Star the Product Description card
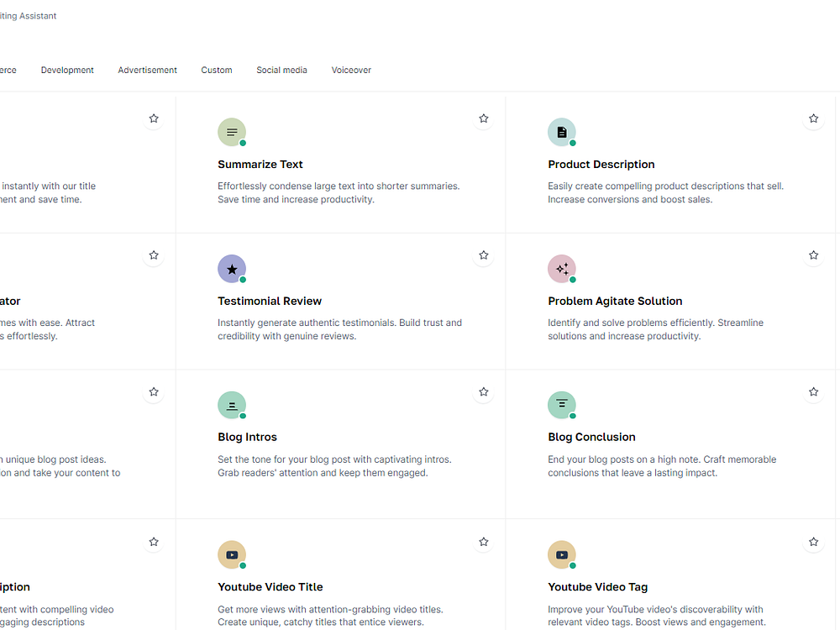This screenshot has width=840, height=630. tap(813, 118)
